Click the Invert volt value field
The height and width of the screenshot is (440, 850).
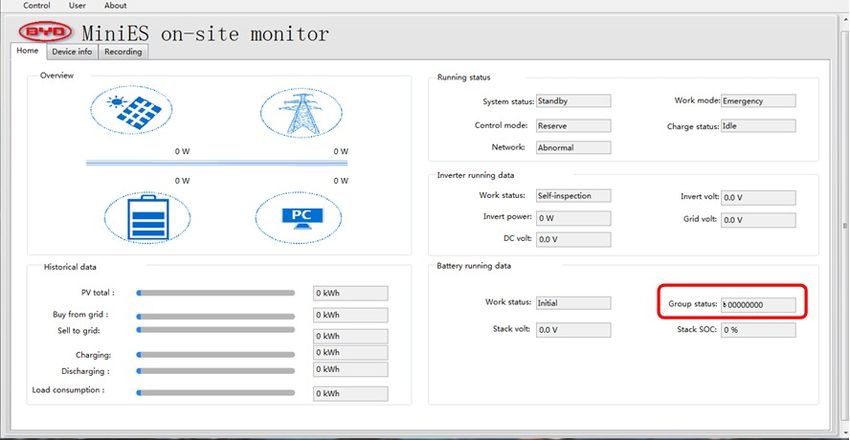tap(758, 198)
